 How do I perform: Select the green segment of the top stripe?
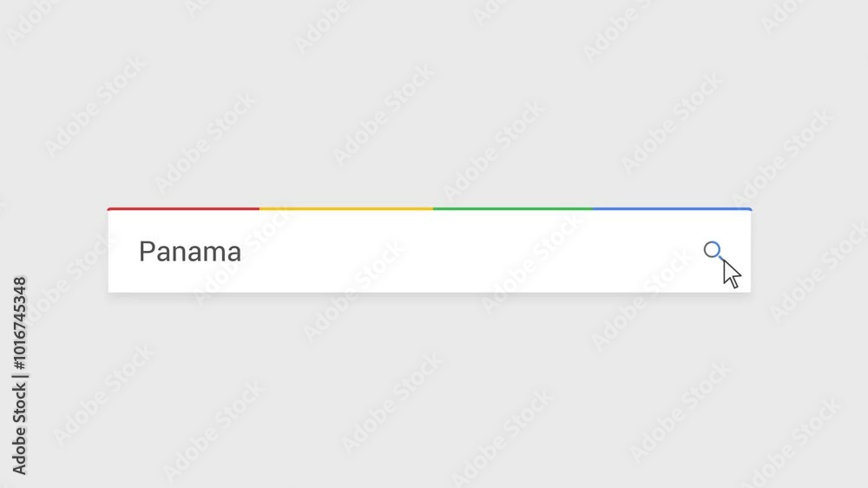click(513, 208)
